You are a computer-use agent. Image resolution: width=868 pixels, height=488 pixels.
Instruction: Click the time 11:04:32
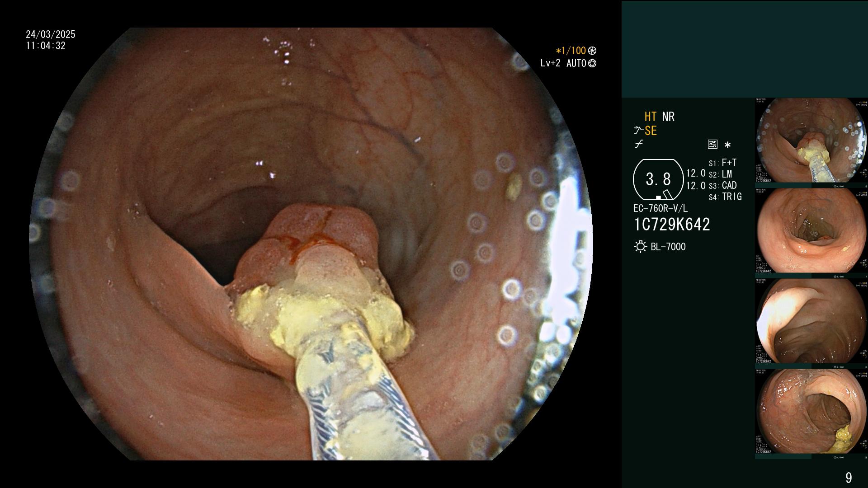pyautogui.click(x=46, y=46)
